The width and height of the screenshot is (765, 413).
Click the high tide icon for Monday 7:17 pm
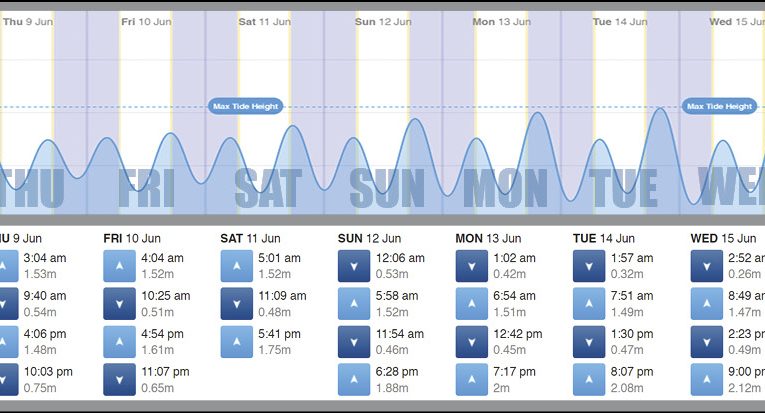click(x=470, y=379)
